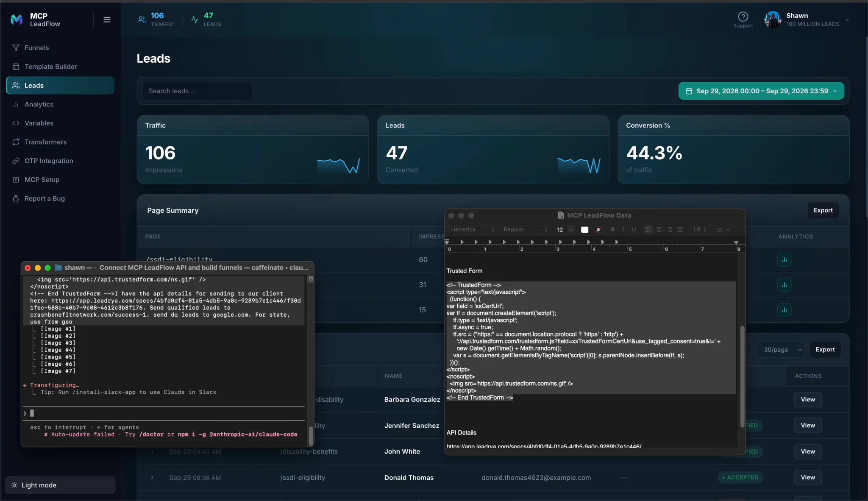868x501 pixels.
Task: Open the Variables section
Action: coord(60,123)
